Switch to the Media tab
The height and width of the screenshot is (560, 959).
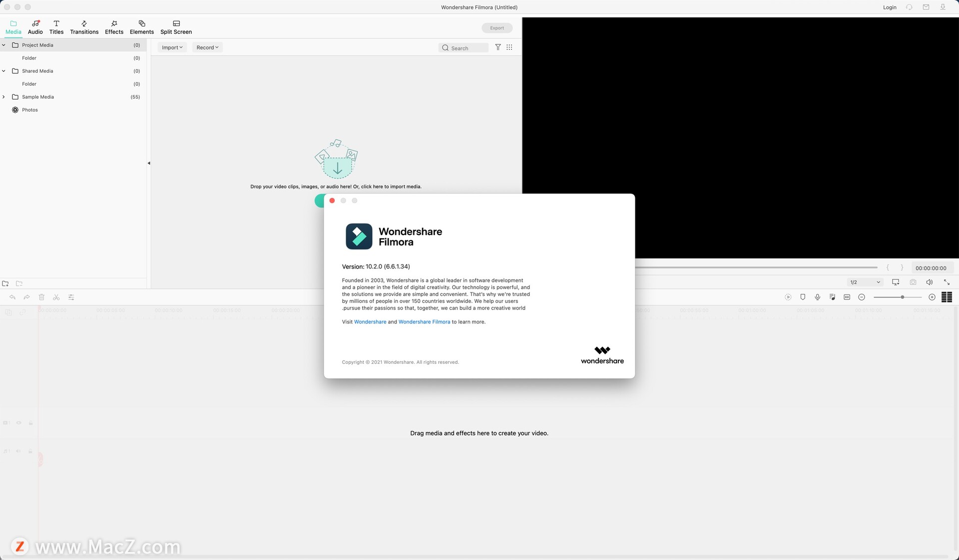click(13, 27)
